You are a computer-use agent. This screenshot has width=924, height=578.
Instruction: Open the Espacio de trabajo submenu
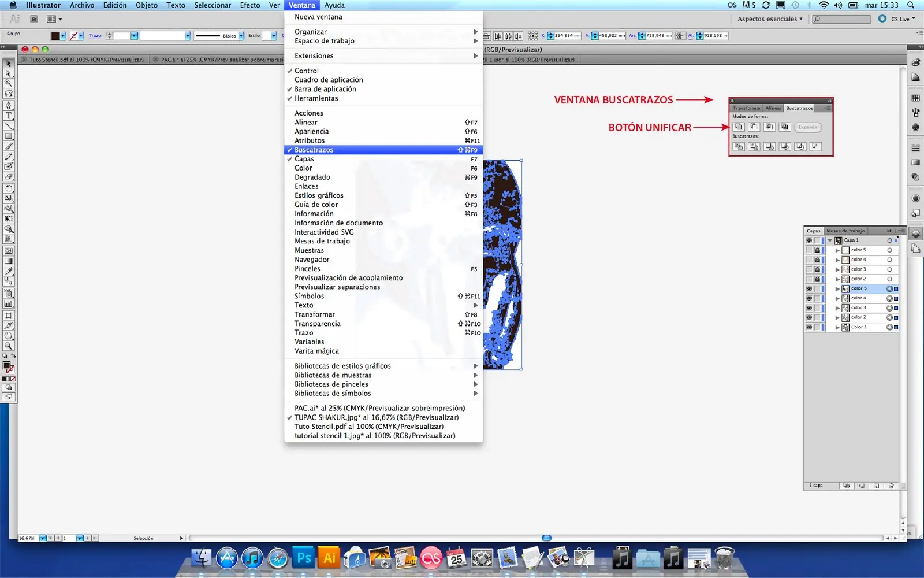coord(383,41)
